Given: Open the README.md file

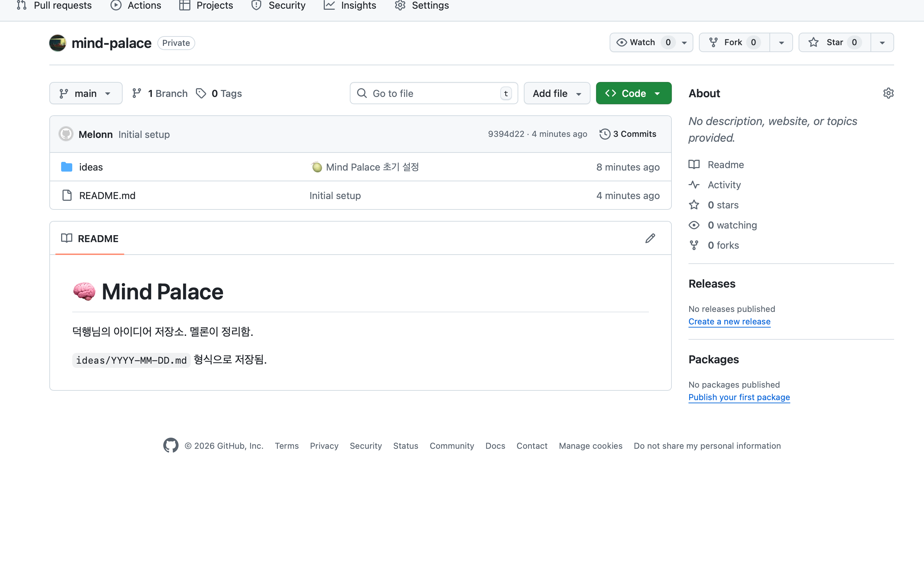Looking at the screenshot, I should (x=107, y=196).
